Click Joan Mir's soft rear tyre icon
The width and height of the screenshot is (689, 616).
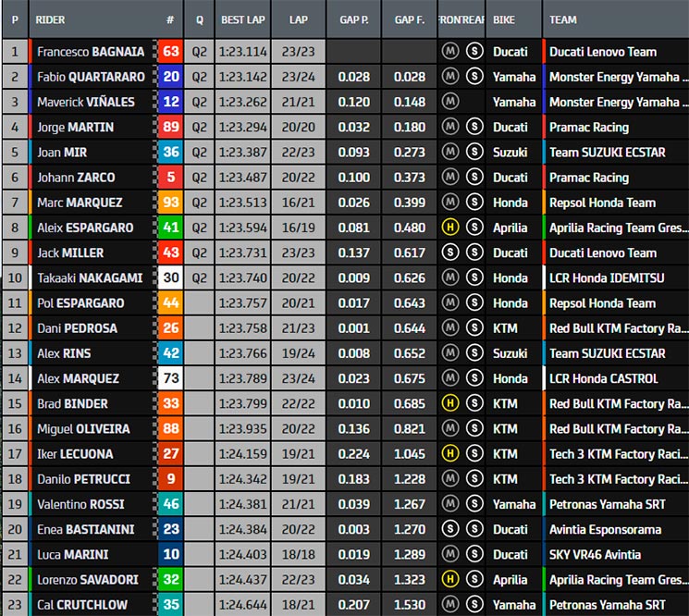point(474,152)
